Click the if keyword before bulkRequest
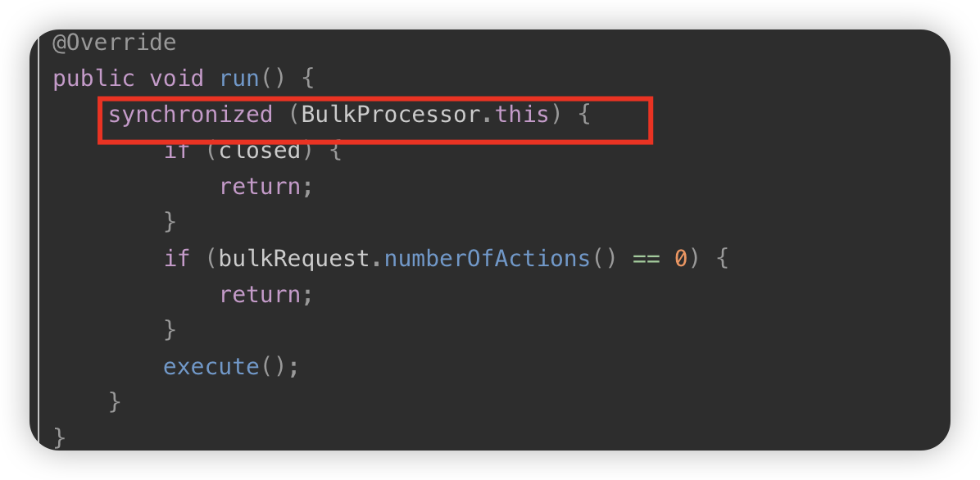Image resolution: width=980 pixels, height=480 pixels. tap(176, 259)
